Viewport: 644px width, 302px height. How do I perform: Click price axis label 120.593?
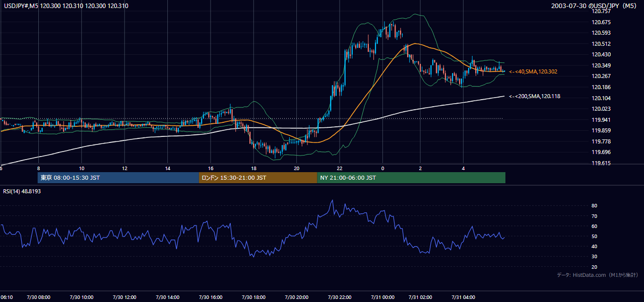tap(602, 33)
